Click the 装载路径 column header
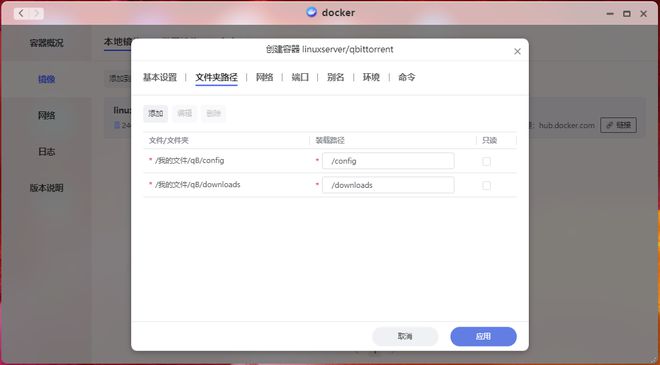 (330, 140)
